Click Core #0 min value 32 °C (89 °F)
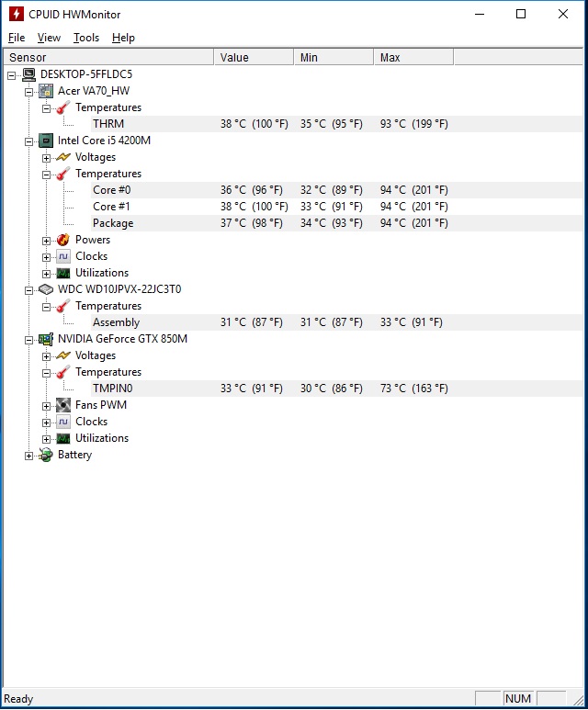This screenshot has height=710, width=588. click(x=332, y=190)
